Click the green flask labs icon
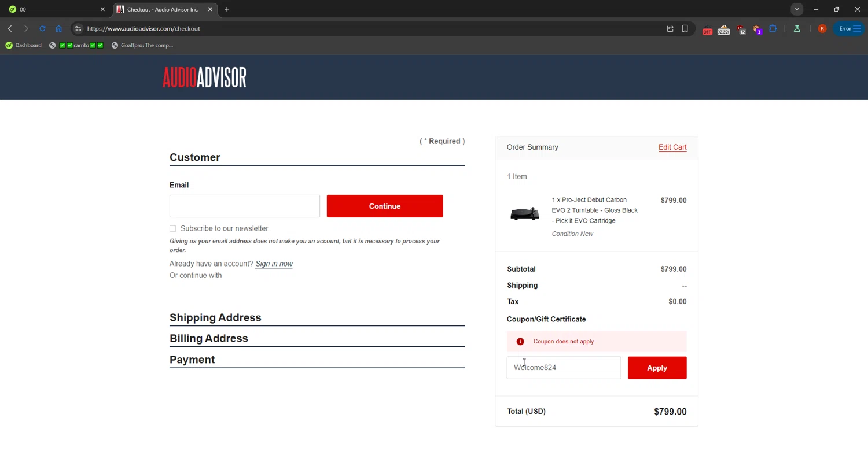This screenshot has height=470, width=868. coord(797,28)
